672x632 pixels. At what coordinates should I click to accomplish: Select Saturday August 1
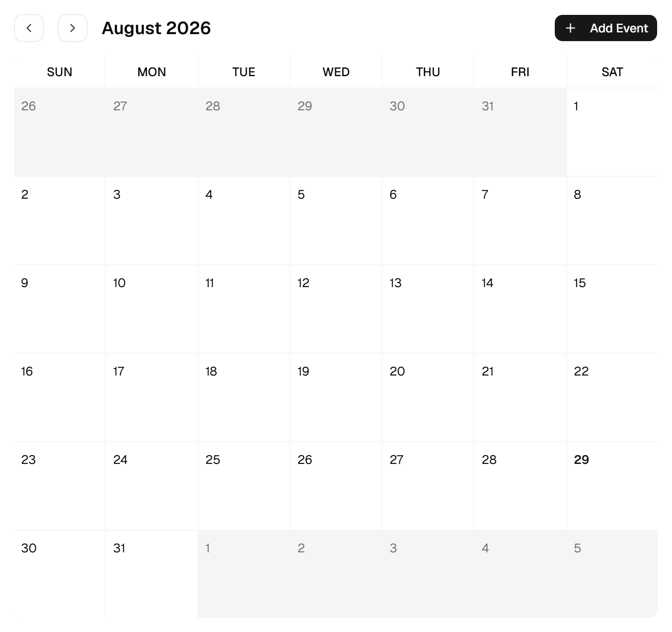pyautogui.click(x=612, y=132)
